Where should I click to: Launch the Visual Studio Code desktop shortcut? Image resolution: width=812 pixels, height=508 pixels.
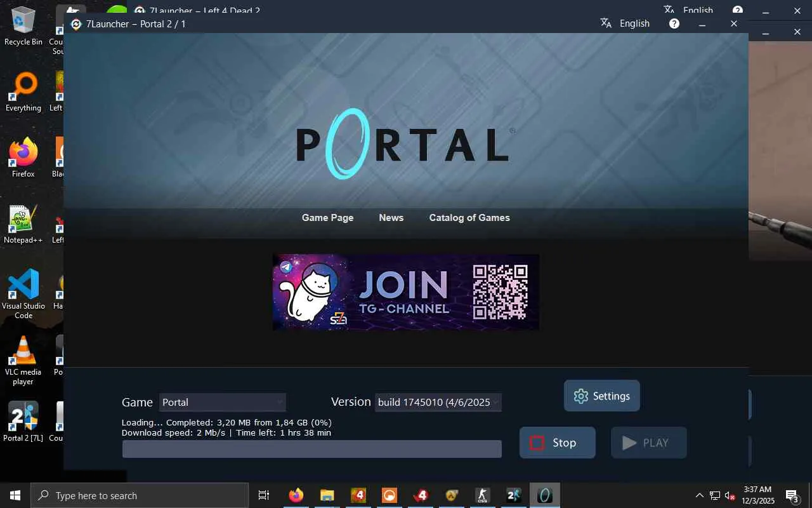coord(23,293)
